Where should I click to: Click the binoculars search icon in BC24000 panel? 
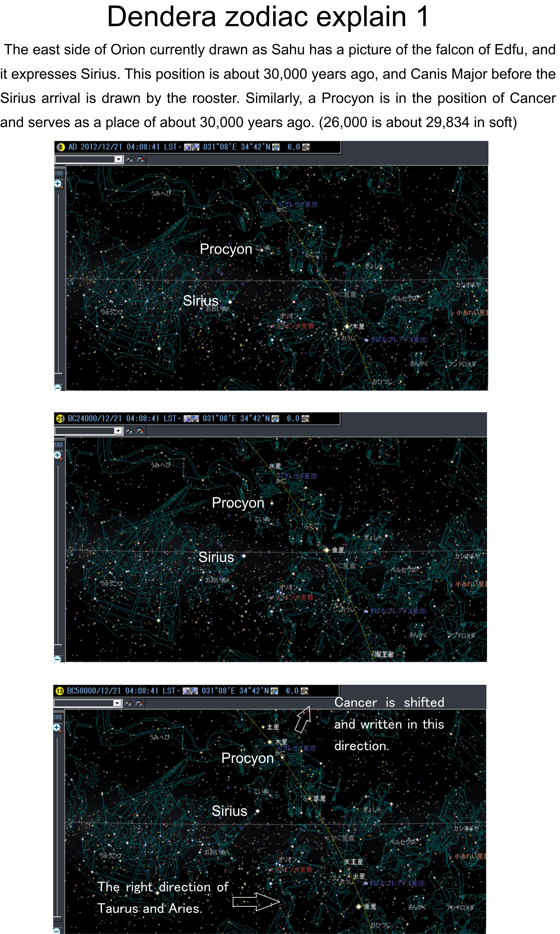pos(129,431)
